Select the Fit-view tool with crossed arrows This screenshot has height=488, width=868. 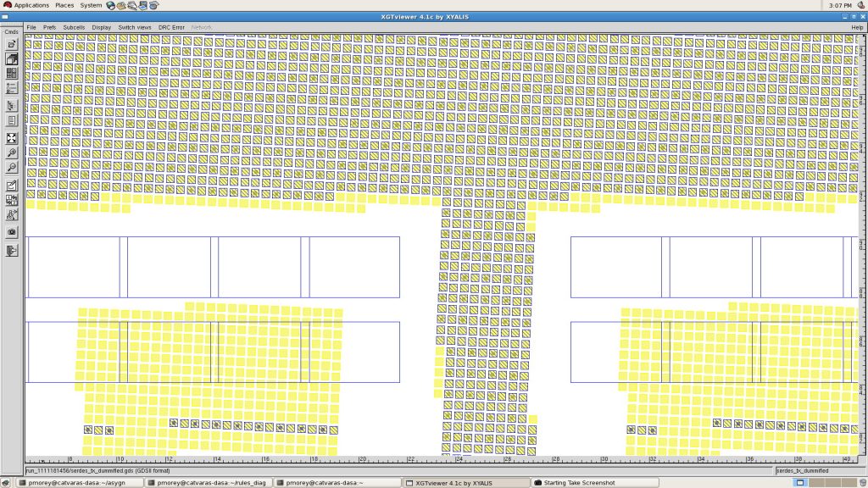[11, 138]
